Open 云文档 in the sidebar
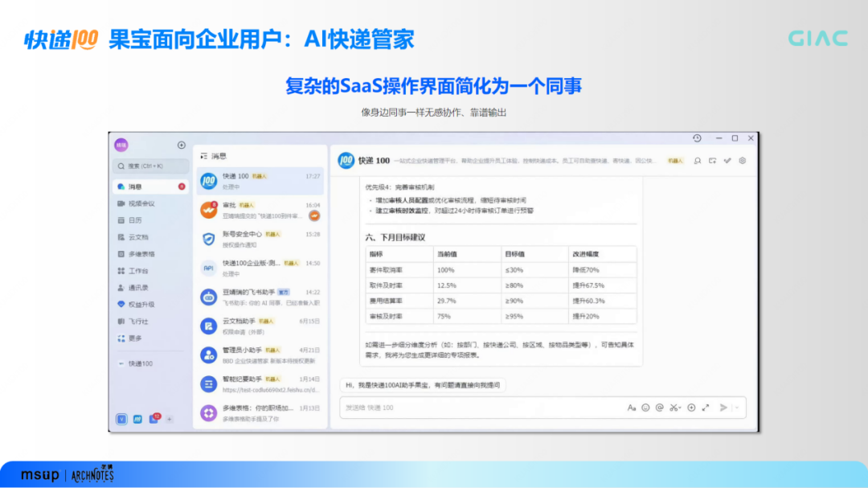 tap(150, 237)
